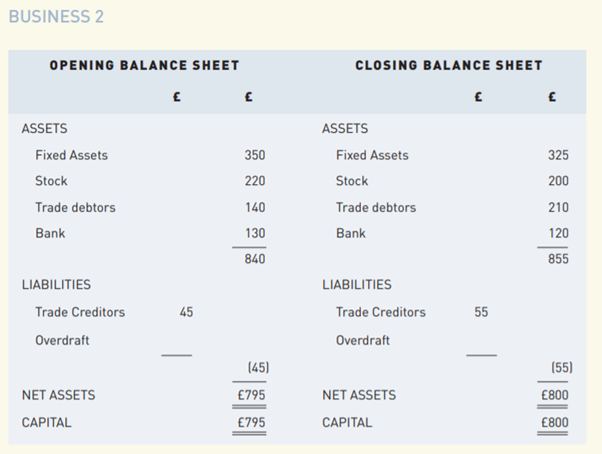Click closing NET ASSETS value £800
Screen dimensions: 602x454
(554, 395)
